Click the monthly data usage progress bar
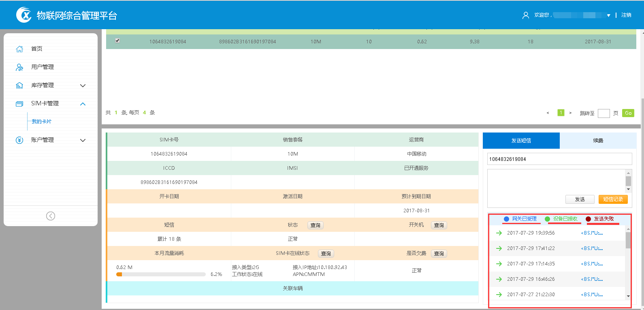644x310 pixels. pos(161,274)
